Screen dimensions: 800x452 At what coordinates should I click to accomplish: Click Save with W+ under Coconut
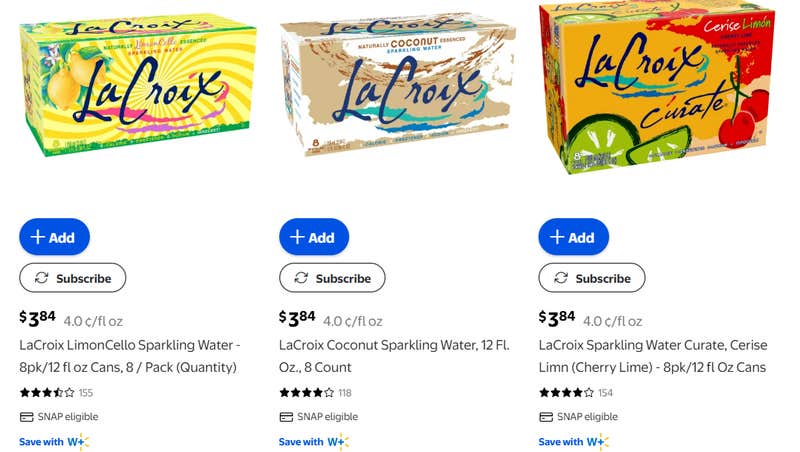point(314,441)
